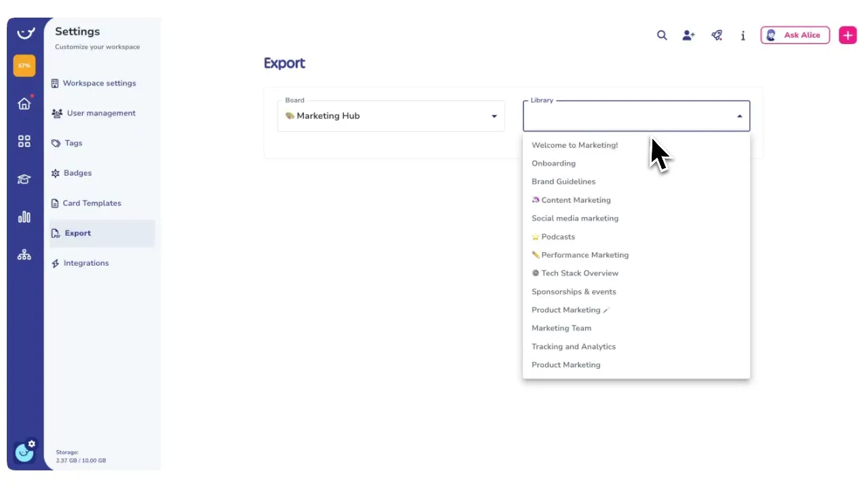Open the graduation cap learning icon
Screen dimensions: 868x488
point(24,179)
